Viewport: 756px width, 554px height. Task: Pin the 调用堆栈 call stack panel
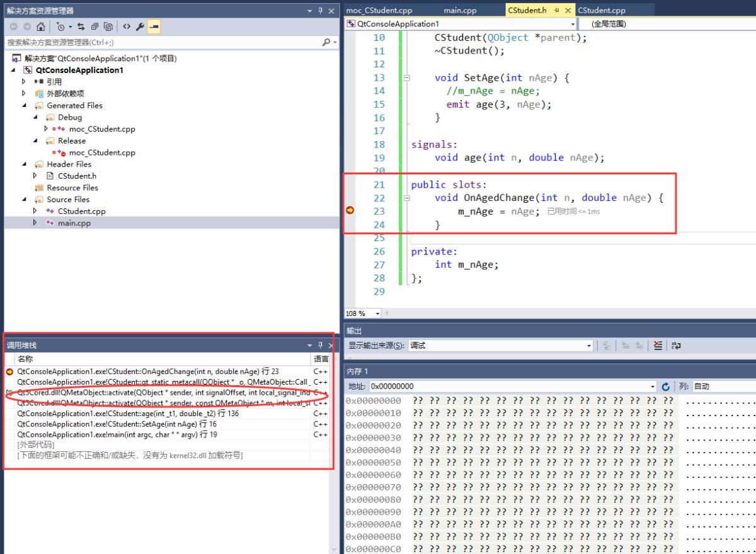coord(320,345)
